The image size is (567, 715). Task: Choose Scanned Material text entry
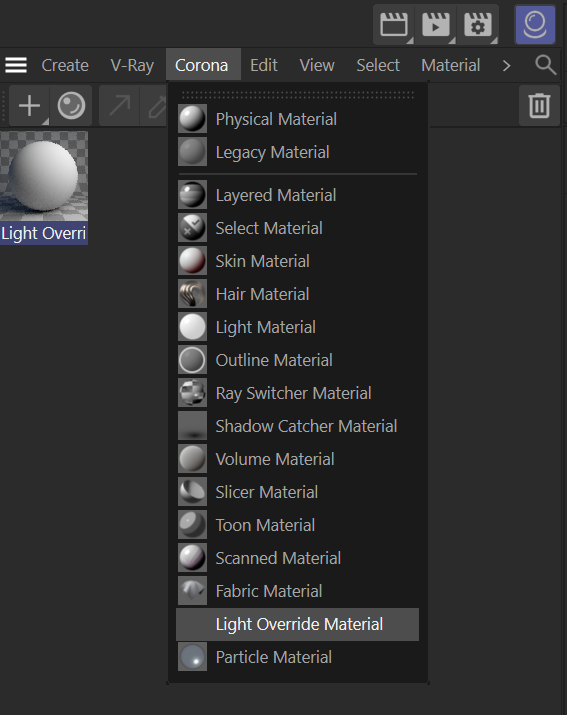point(278,558)
